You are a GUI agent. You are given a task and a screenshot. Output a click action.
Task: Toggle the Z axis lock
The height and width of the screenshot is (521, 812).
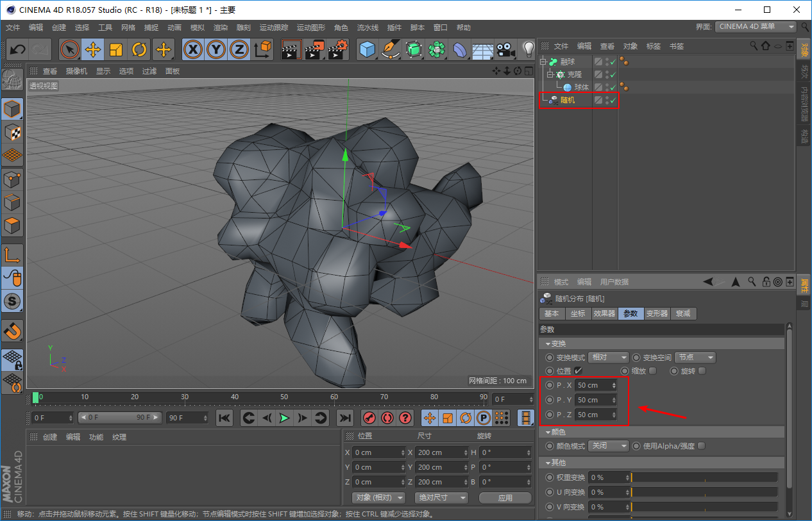239,49
